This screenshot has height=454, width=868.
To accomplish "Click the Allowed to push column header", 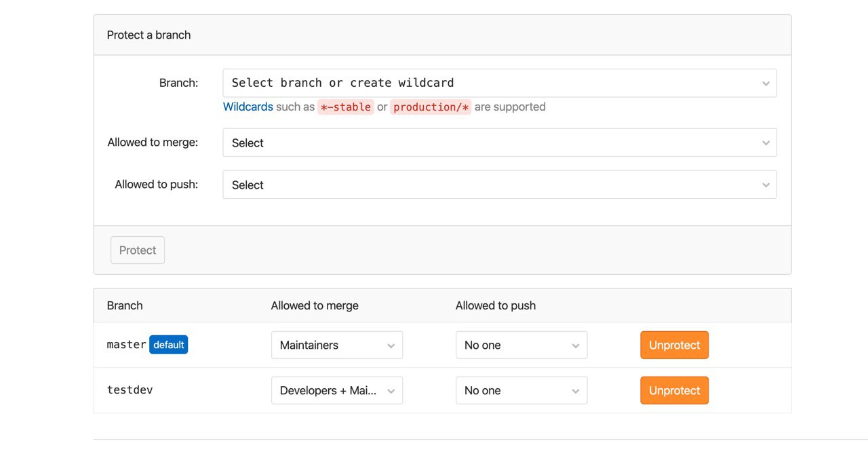I will point(496,305).
